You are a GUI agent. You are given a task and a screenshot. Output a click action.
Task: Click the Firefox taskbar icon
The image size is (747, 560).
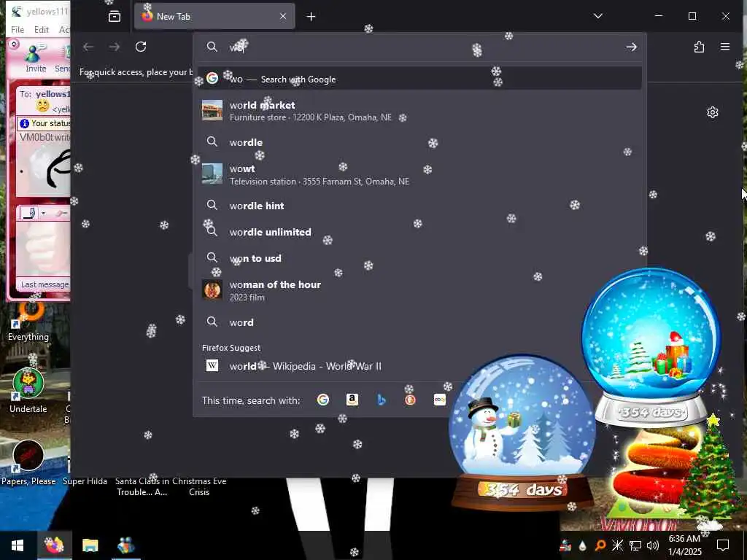(x=54, y=545)
